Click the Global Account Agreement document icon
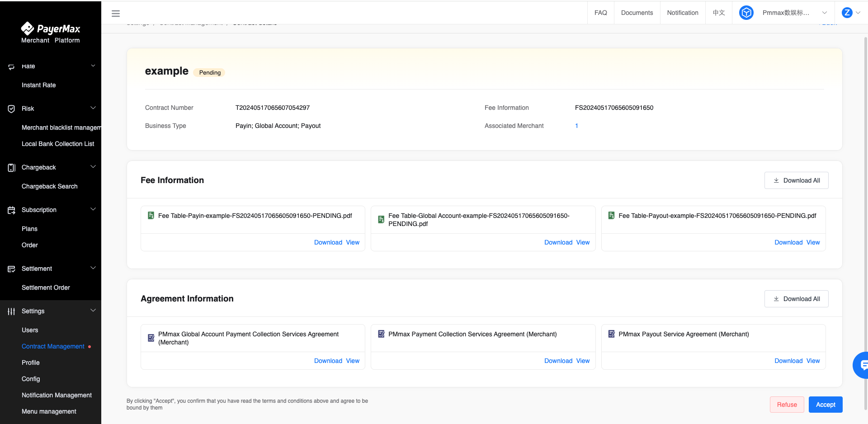 click(151, 338)
